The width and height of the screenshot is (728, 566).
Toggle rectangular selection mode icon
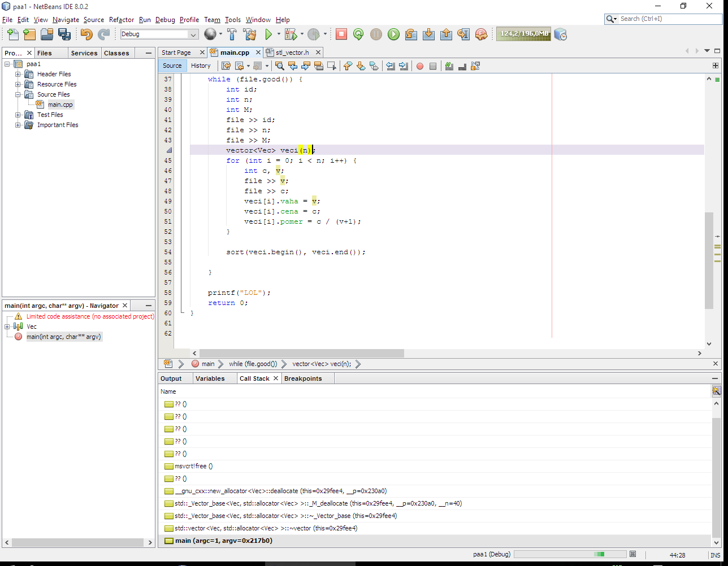tap(331, 66)
